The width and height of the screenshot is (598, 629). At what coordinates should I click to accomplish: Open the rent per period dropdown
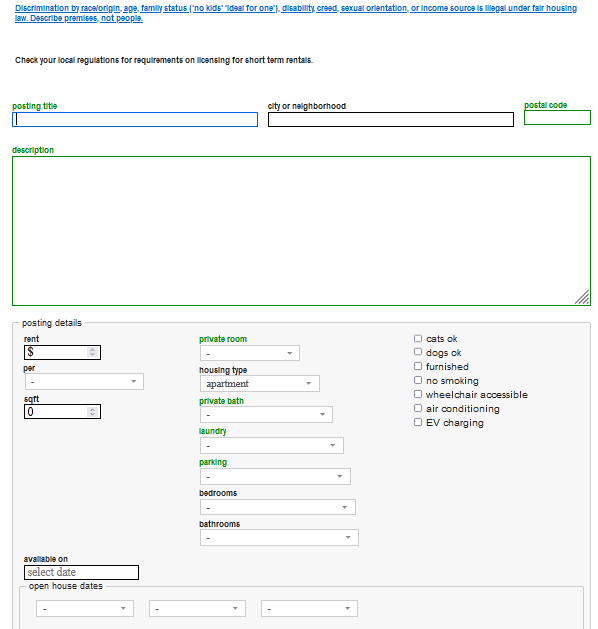[x=84, y=381]
